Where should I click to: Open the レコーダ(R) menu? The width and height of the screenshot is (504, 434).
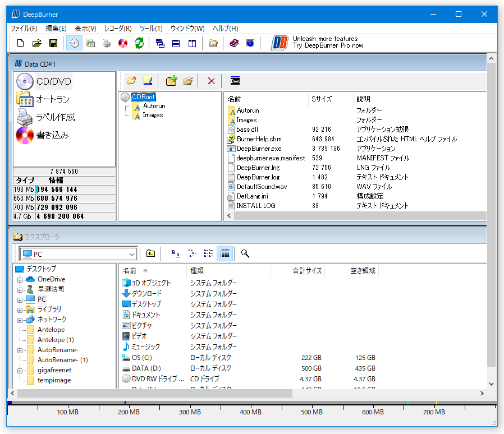(118, 28)
